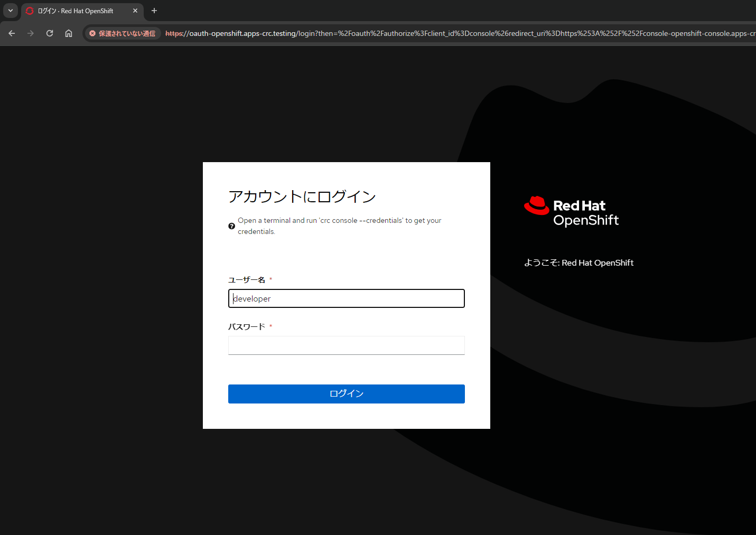This screenshot has width=756, height=535.
Task: Click the blue ログイン button
Action: click(346, 394)
